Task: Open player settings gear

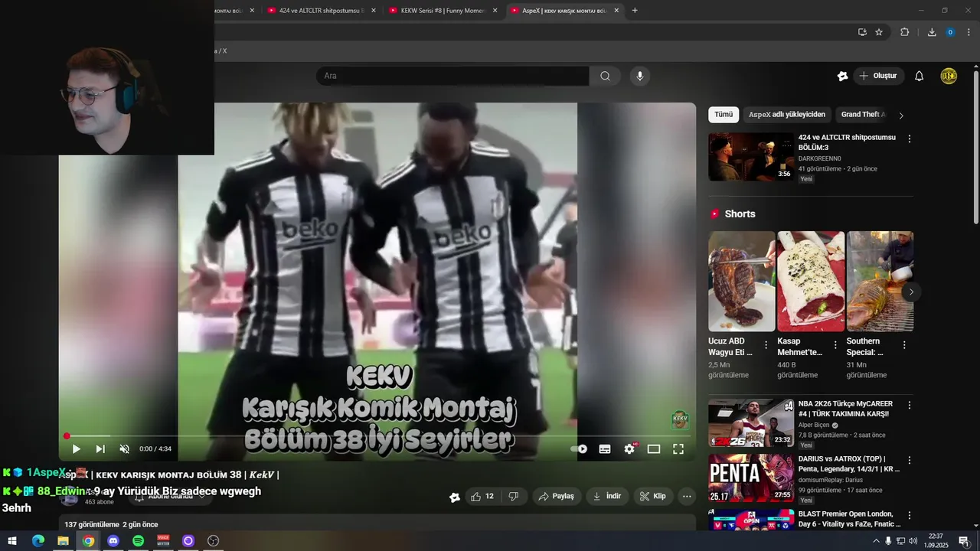Action: [x=629, y=449]
